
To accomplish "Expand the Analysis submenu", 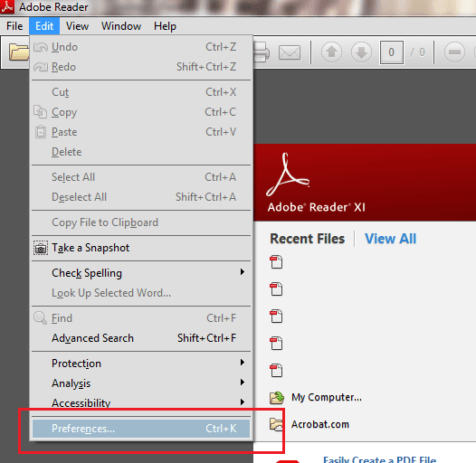I will [x=141, y=383].
